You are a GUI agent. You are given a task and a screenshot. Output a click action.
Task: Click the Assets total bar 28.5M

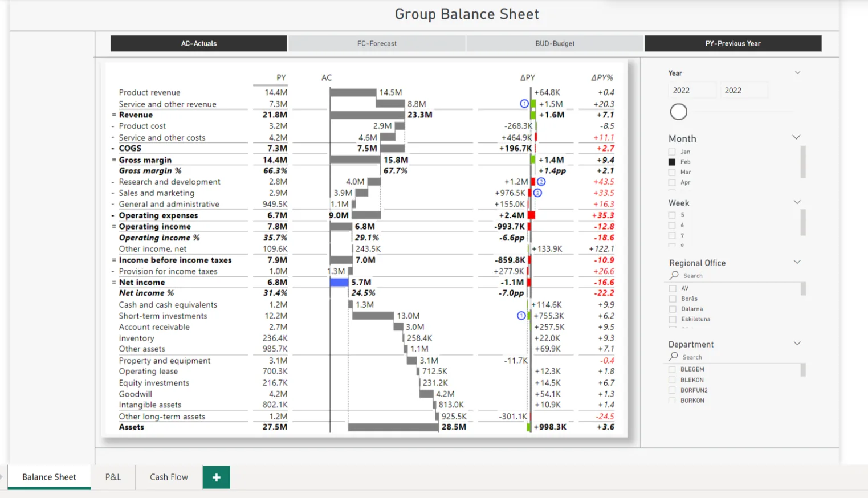(393, 427)
